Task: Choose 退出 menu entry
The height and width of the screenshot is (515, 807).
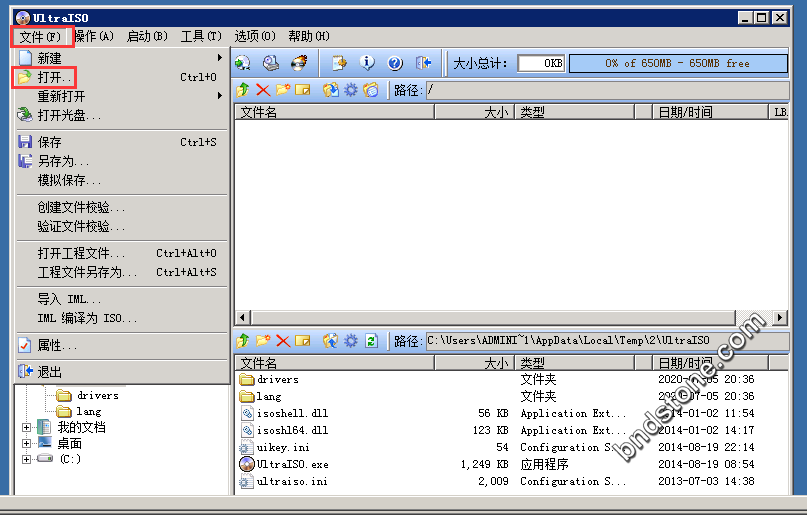Action: coord(121,372)
